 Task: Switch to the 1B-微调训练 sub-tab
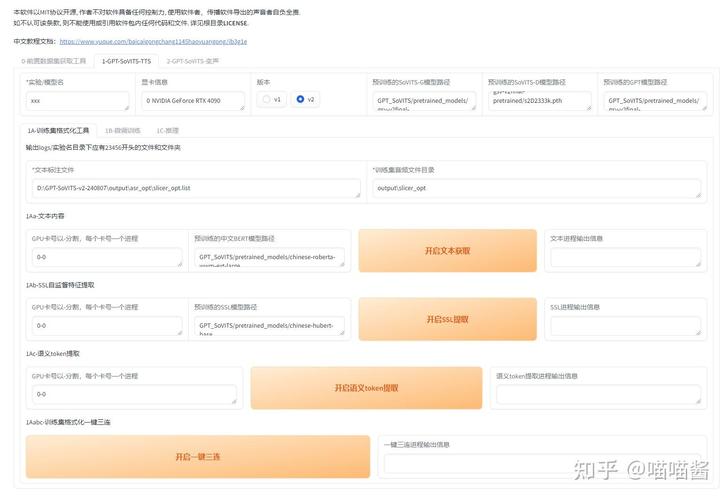pos(123,130)
